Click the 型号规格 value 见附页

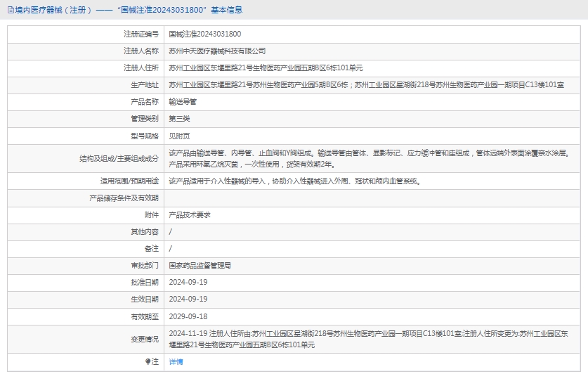pos(179,135)
